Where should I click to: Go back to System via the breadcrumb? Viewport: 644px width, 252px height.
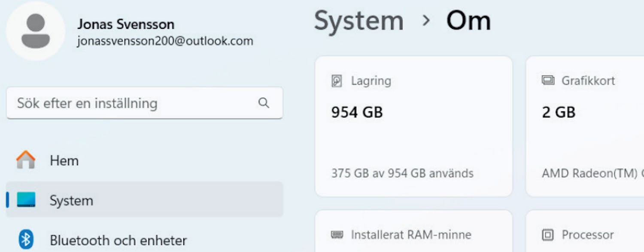point(359,21)
